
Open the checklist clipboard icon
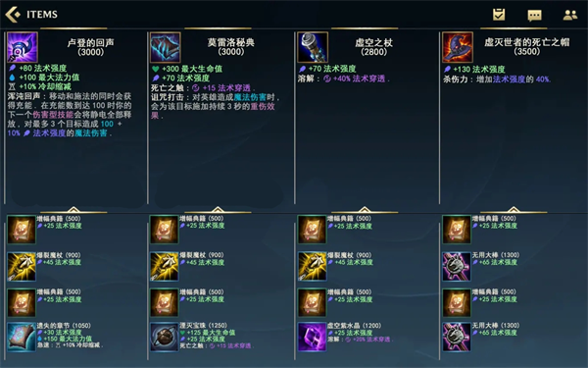point(499,15)
